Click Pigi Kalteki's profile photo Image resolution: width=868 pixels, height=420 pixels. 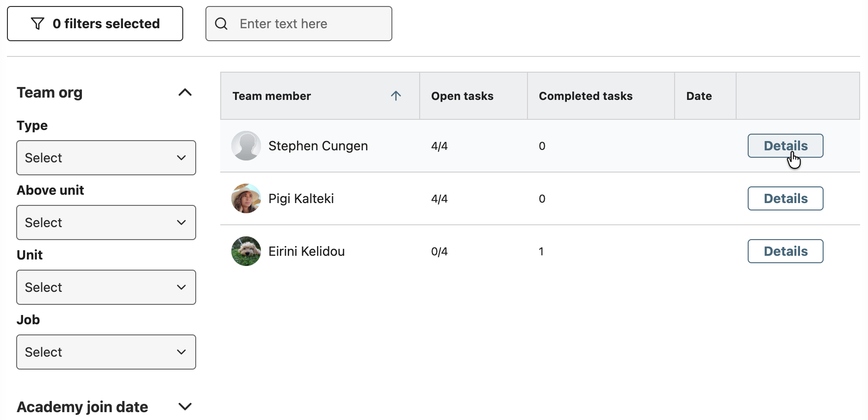pos(246,198)
